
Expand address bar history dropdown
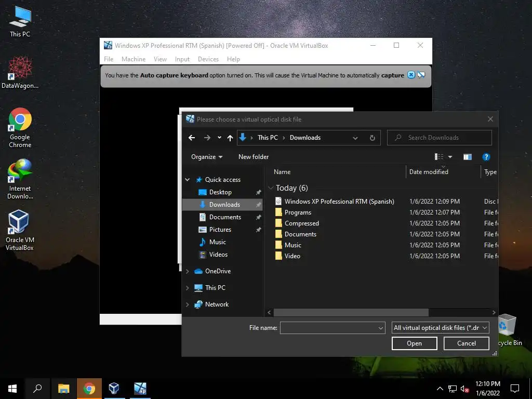[x=355, y=138]
